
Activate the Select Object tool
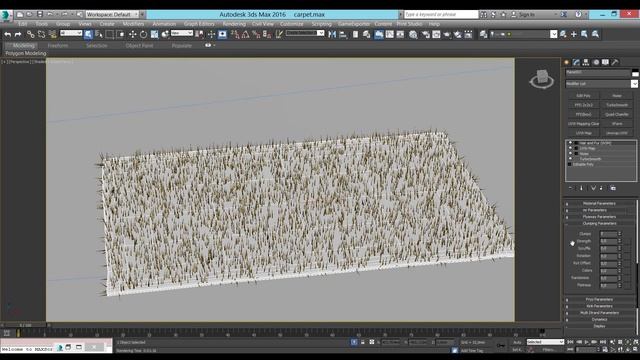(88, 35)
